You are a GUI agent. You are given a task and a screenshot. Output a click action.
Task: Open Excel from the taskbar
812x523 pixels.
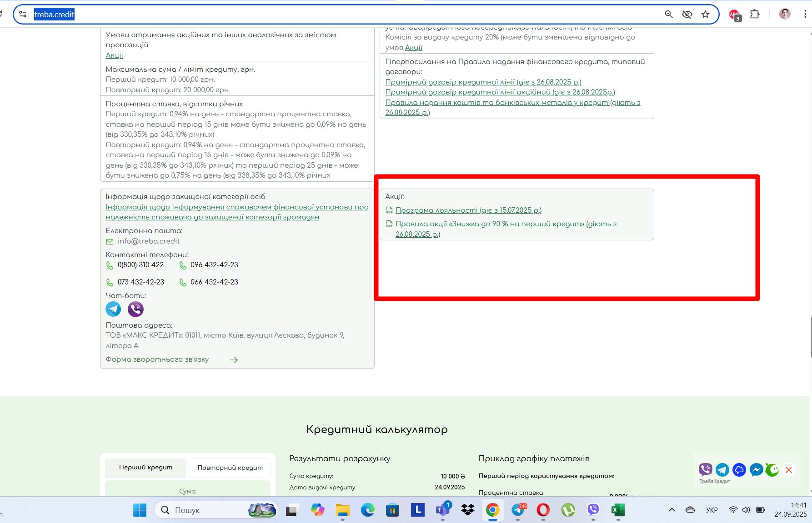coord(617,510)
